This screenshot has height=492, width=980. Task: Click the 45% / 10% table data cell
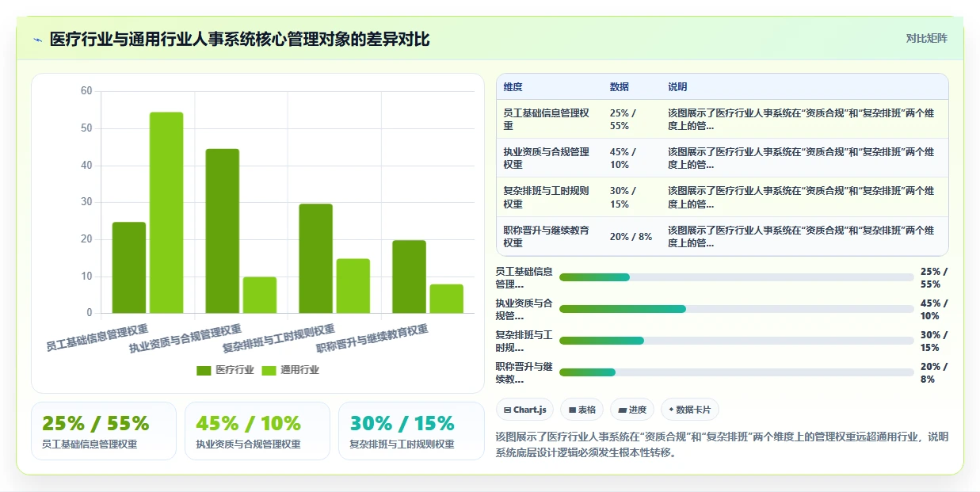(x=632, y=158)
